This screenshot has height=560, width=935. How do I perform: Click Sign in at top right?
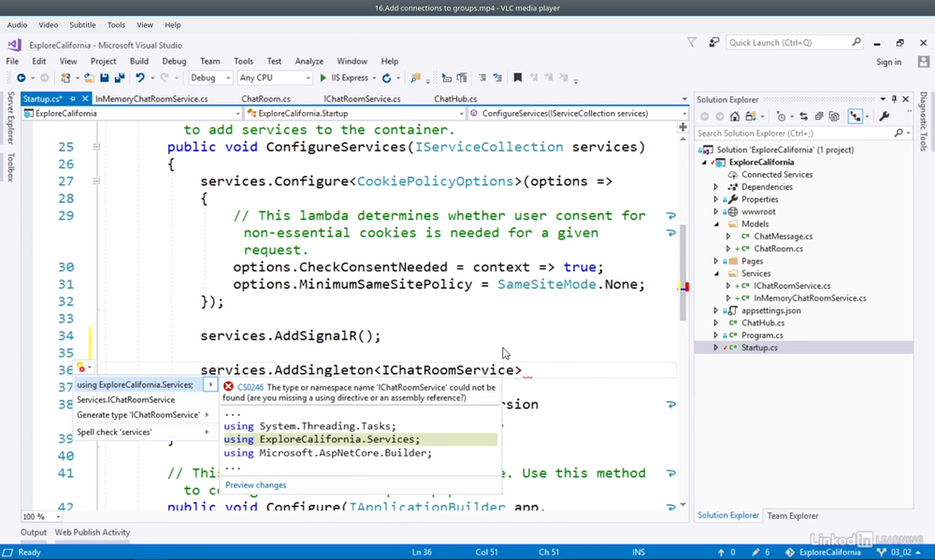(x=888, y=62)
